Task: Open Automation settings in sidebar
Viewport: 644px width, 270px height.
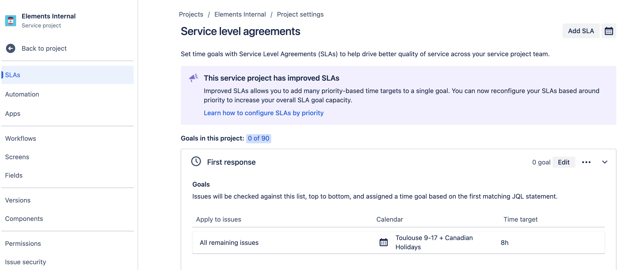Action: (22, 94)
